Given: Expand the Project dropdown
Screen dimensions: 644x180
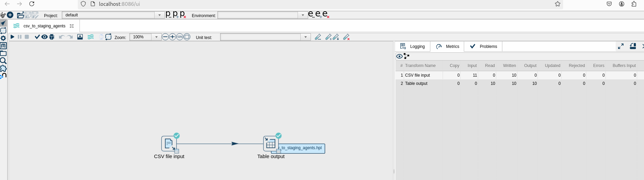Looking at the screenshot, I should tap(159, 15).
